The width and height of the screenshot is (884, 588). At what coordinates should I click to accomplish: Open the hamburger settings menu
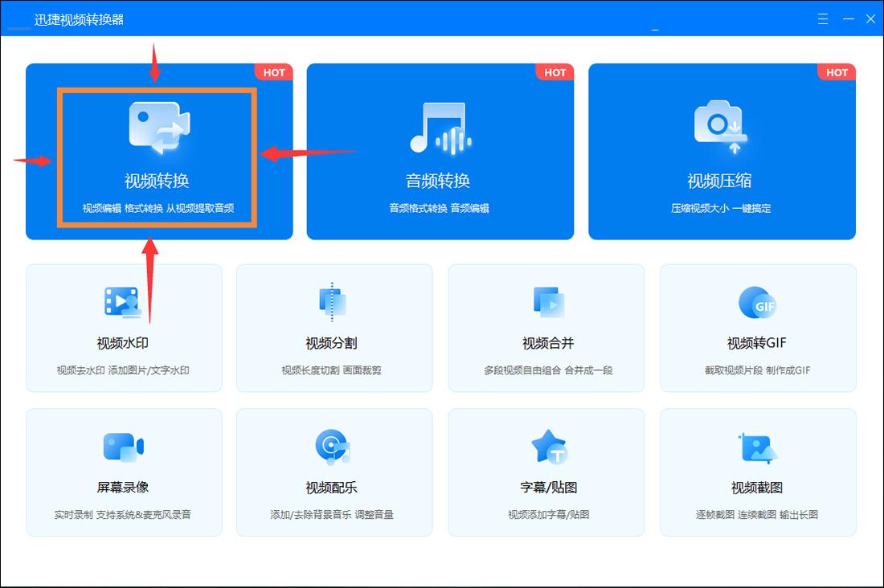pyautogui.click(x=822, y=18)
